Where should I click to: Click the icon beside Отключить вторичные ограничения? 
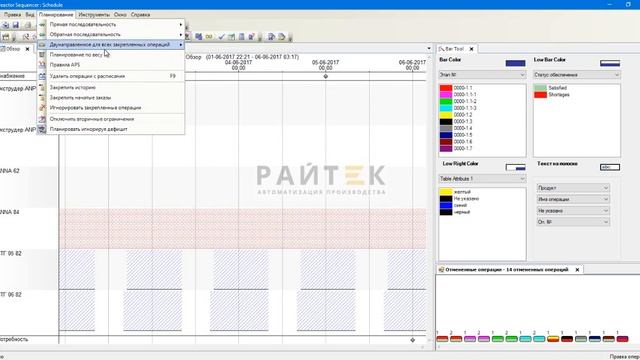pos(42,119)
